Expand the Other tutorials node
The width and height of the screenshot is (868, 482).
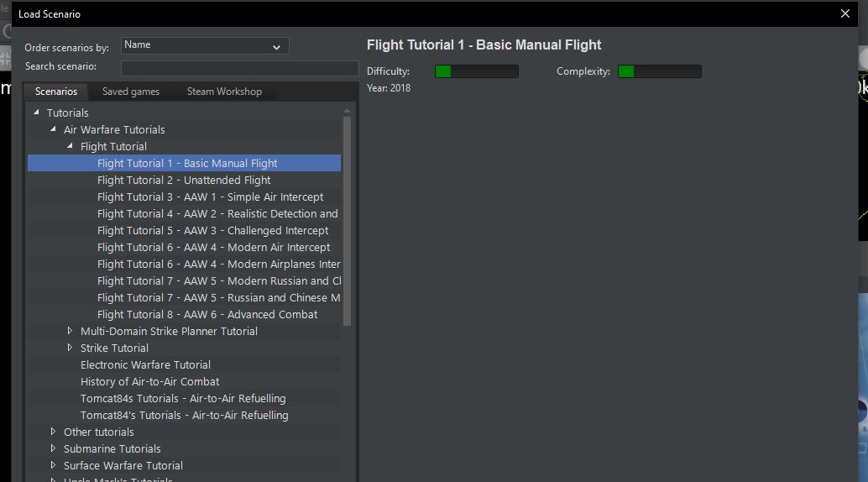point(54,432)
